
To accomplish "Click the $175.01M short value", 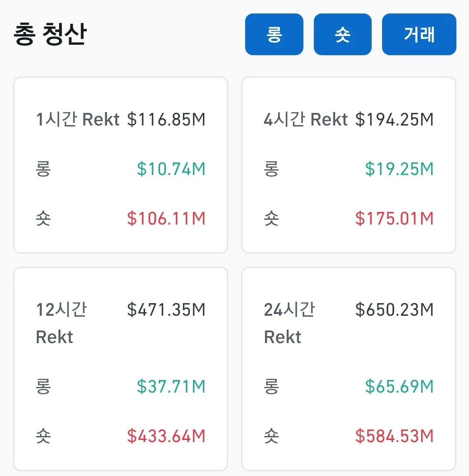I will tap(394, 218).
